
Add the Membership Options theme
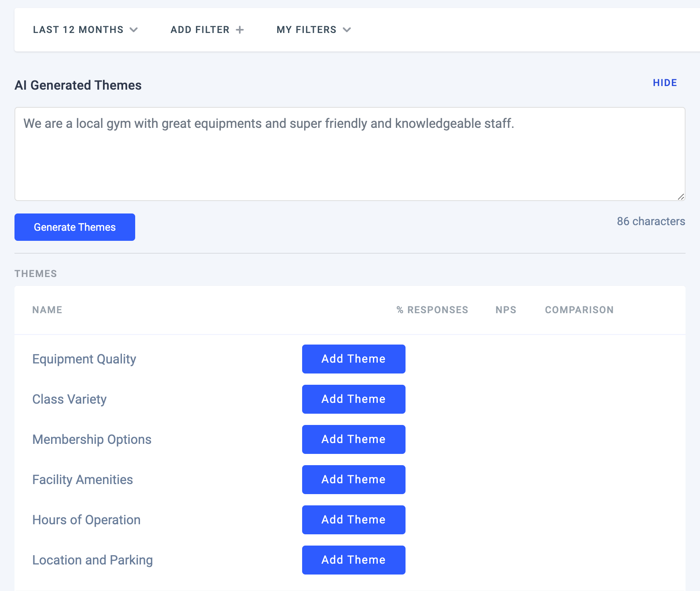coord(354,439)
